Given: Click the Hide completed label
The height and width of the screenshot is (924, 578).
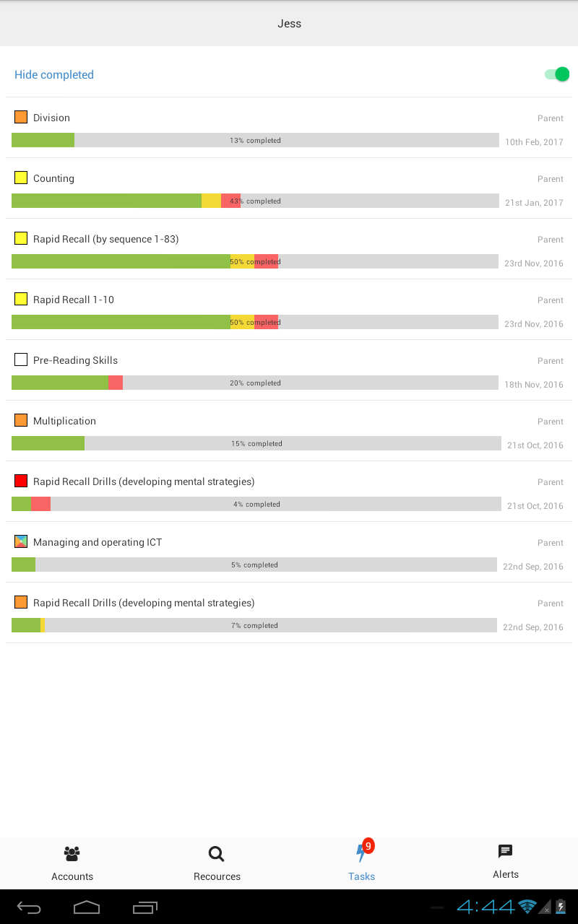Looking at the screenshot, I should point(54,75).
